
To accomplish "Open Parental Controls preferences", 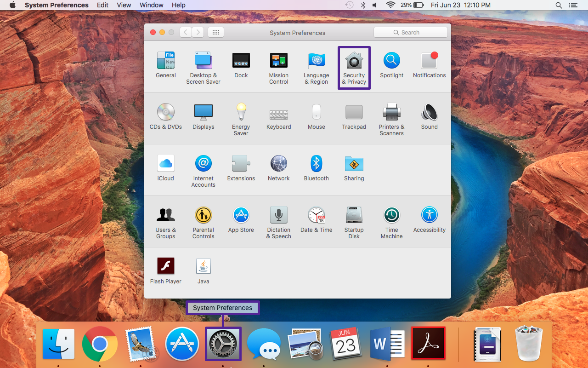I will point(204,223).
